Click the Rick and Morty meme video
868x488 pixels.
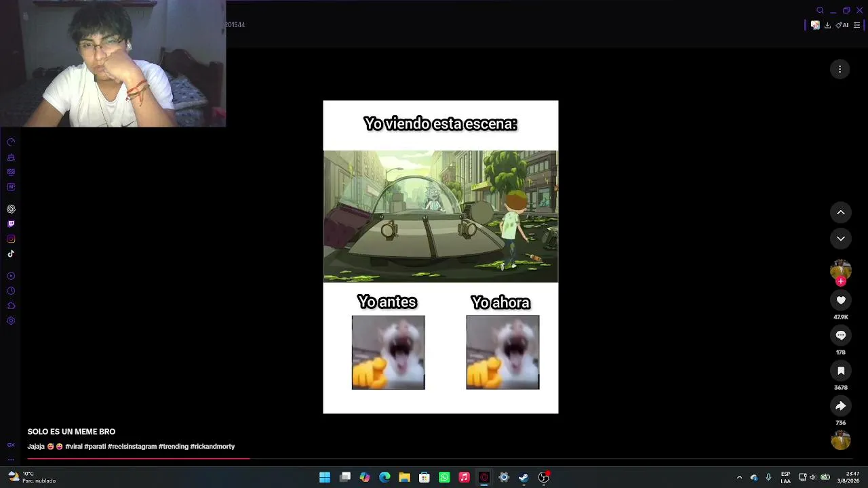(441, 257)
